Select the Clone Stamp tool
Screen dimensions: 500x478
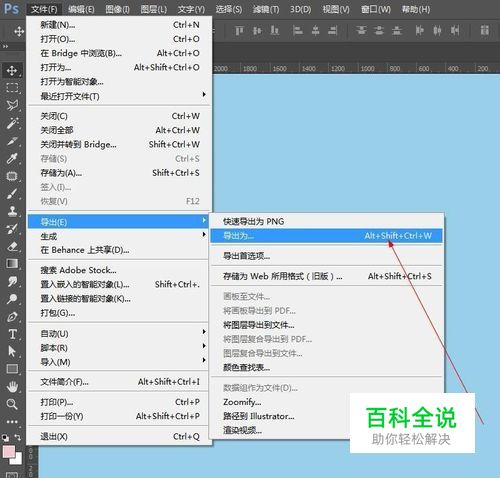pos(12,211)
